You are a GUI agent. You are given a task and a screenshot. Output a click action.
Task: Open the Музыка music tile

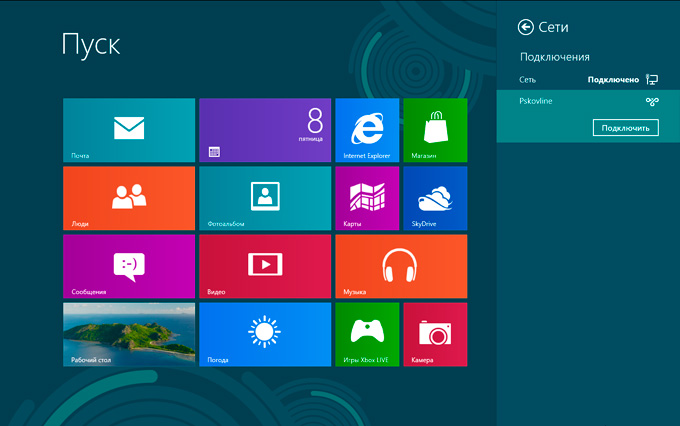tap(401, 266)
